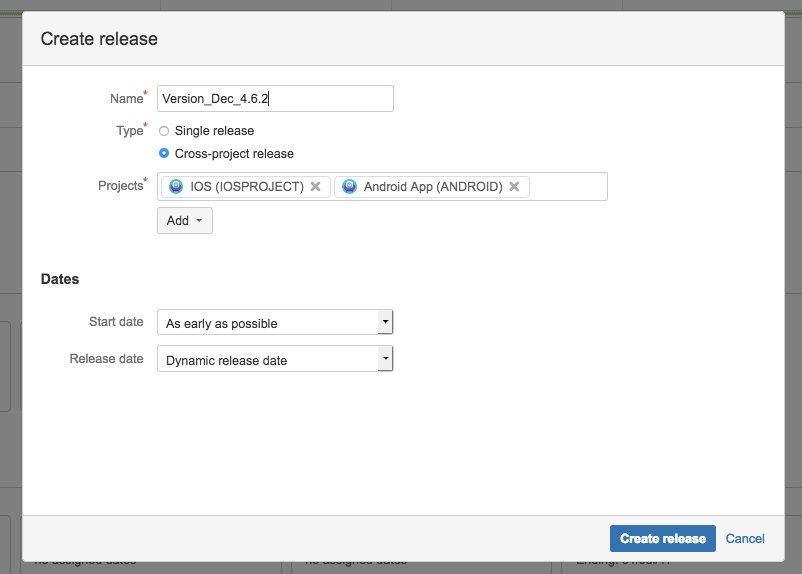Select the Single release radio option
802x574 pixels.
pos(164,131)
